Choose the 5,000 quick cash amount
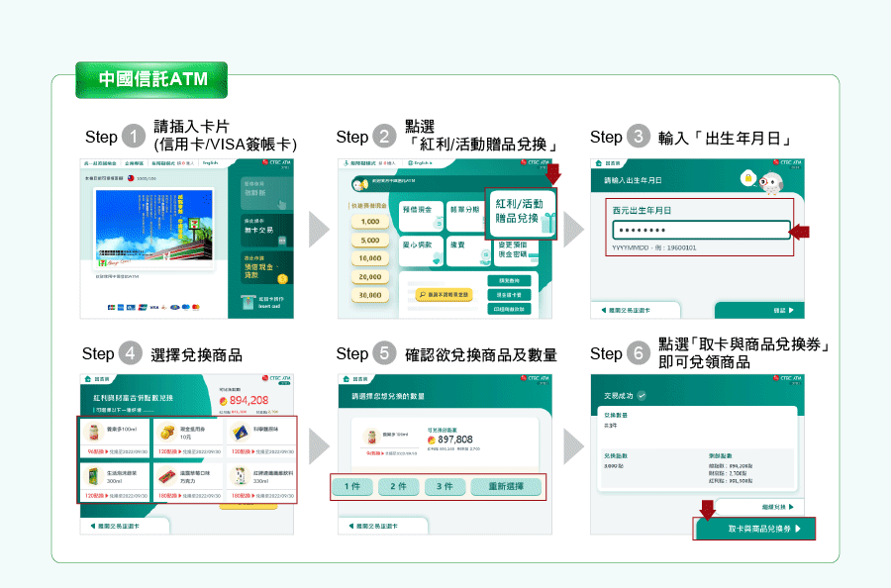891x588 pixels. [x=370, y=241]
